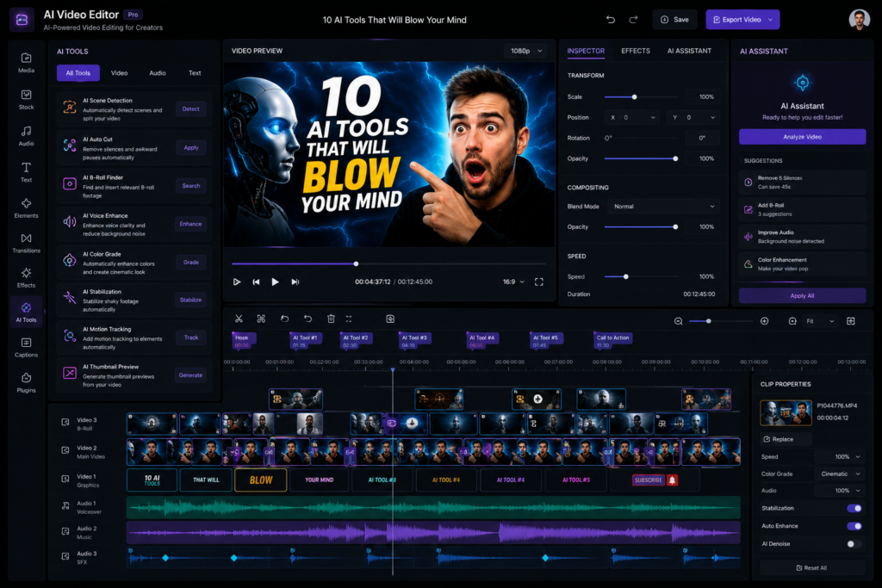The height and width of the screenshot is (588, 882).
Task: Open the Media panel in sidebar
Action: [26, 62]
